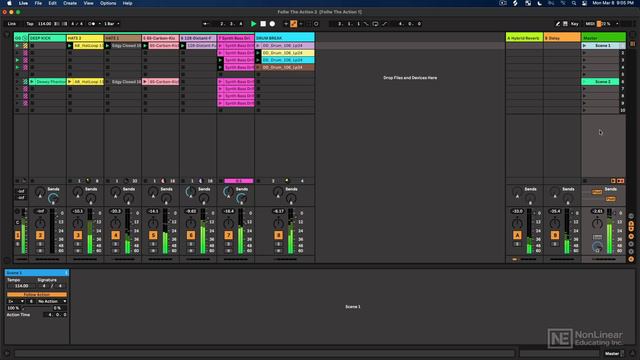Click the tempo field showing 114.00

click(44, 24)
